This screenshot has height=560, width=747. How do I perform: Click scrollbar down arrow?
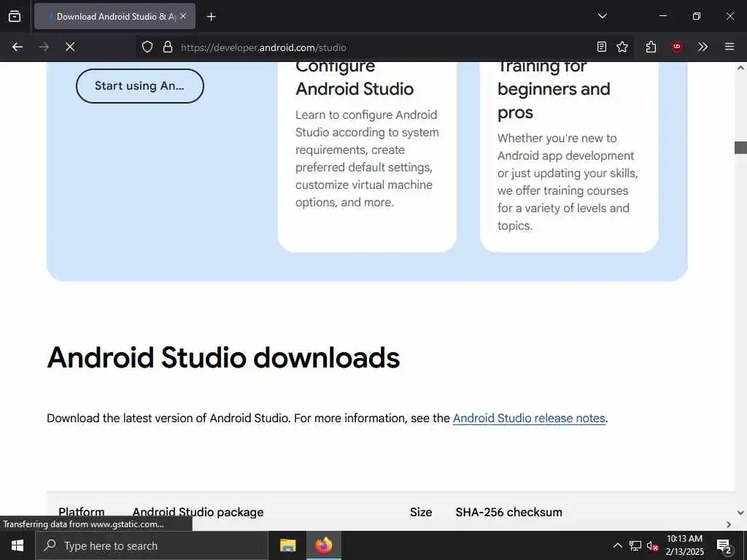pos(740,513)
